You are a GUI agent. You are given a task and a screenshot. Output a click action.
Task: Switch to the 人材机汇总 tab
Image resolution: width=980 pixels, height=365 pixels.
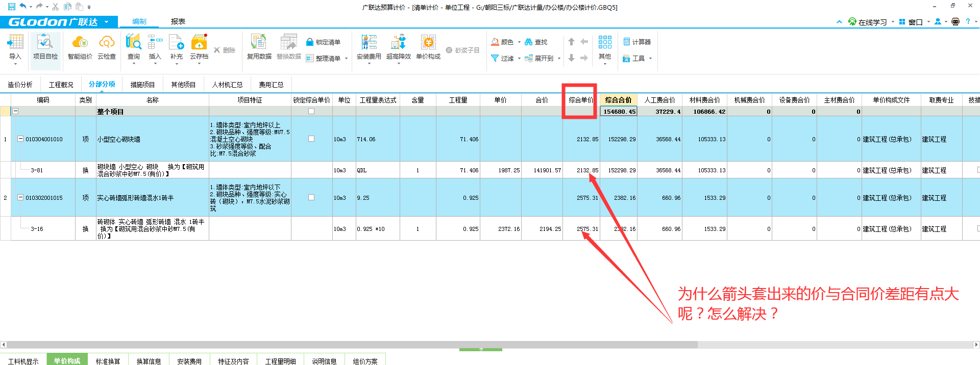pos(227,85)
